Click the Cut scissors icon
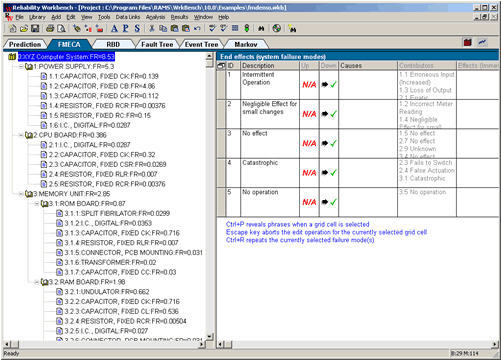Screen dimensions: 501x361 [x=152, y=29]
